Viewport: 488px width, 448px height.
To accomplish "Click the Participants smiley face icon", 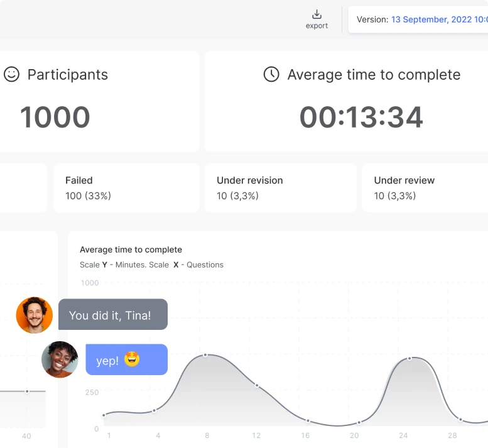I will pyautogui.click(x=11, y=74).
